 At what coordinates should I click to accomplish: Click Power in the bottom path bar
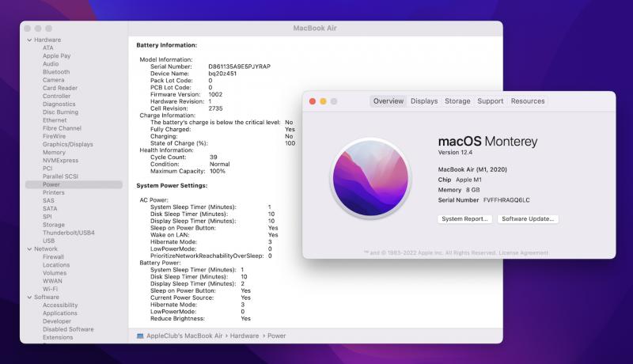click(276, 336)
